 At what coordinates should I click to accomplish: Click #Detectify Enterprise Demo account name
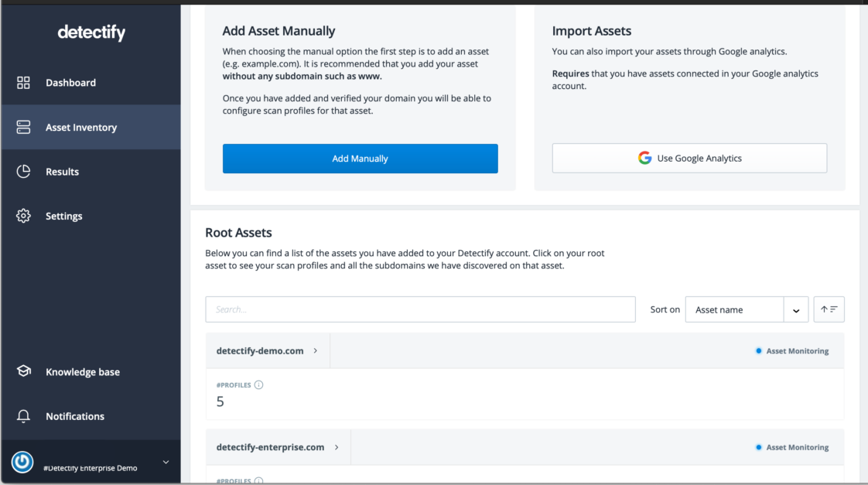pos(91,468)
